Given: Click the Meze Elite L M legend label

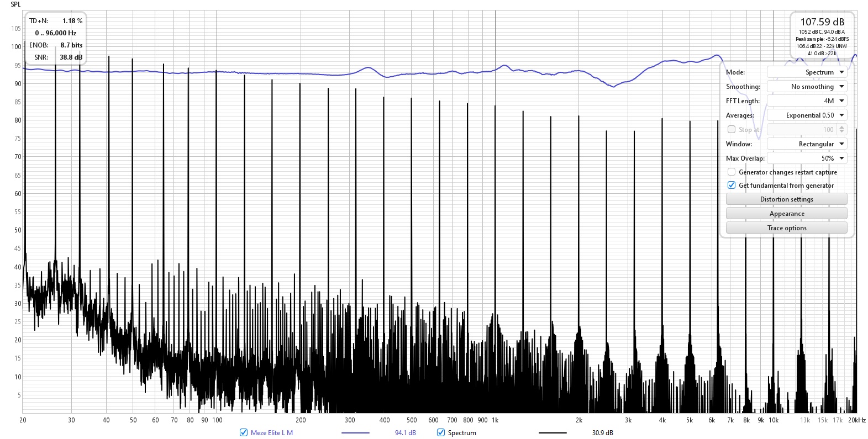Looking at the screenshot, I should (272, 433).
